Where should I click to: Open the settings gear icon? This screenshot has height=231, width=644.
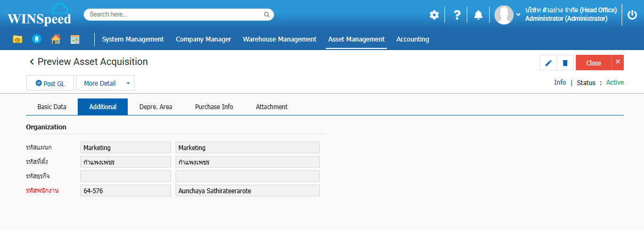pyautogui.click(x=434, y=15)
